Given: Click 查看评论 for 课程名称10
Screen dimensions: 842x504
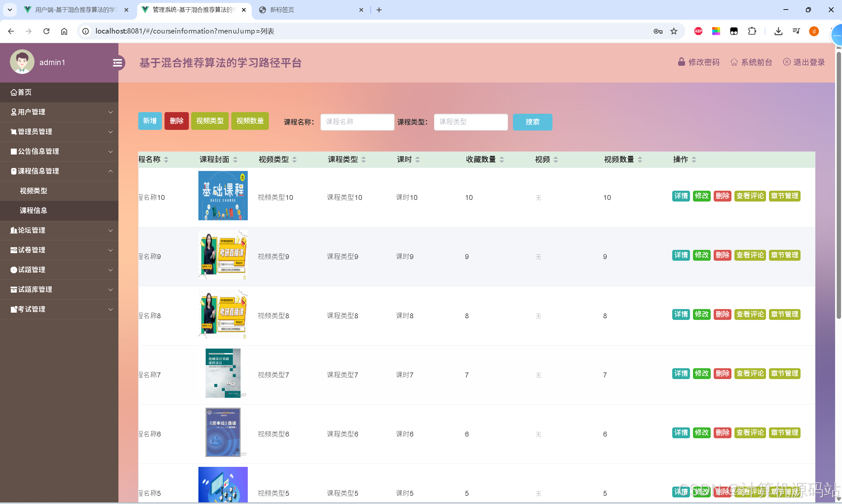Looking at the screenshot, I should 750,196.
